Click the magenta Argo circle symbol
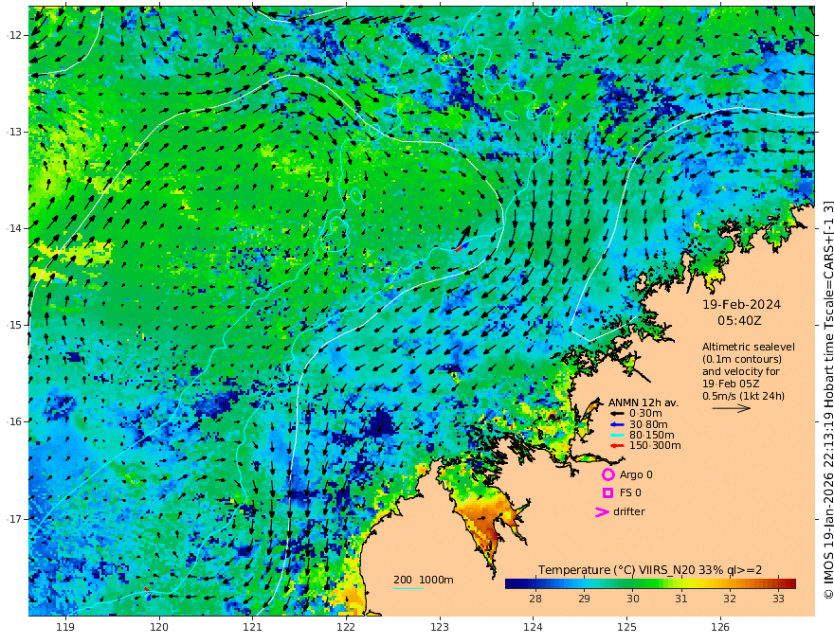 click(607, 474)
